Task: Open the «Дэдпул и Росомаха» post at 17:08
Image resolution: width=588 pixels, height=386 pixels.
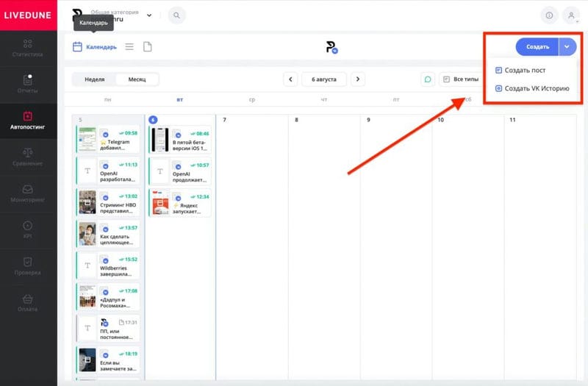Action: tap(108, 297)
